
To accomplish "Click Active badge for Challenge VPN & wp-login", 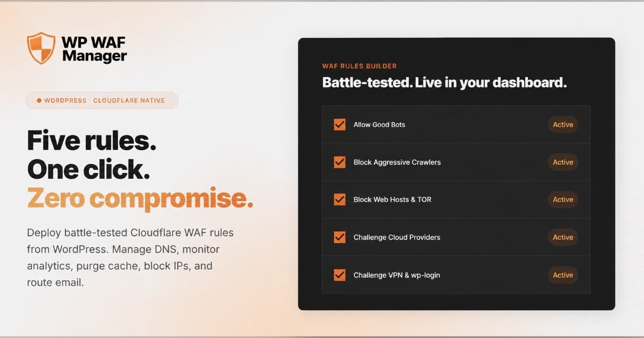I will [563, 275].
